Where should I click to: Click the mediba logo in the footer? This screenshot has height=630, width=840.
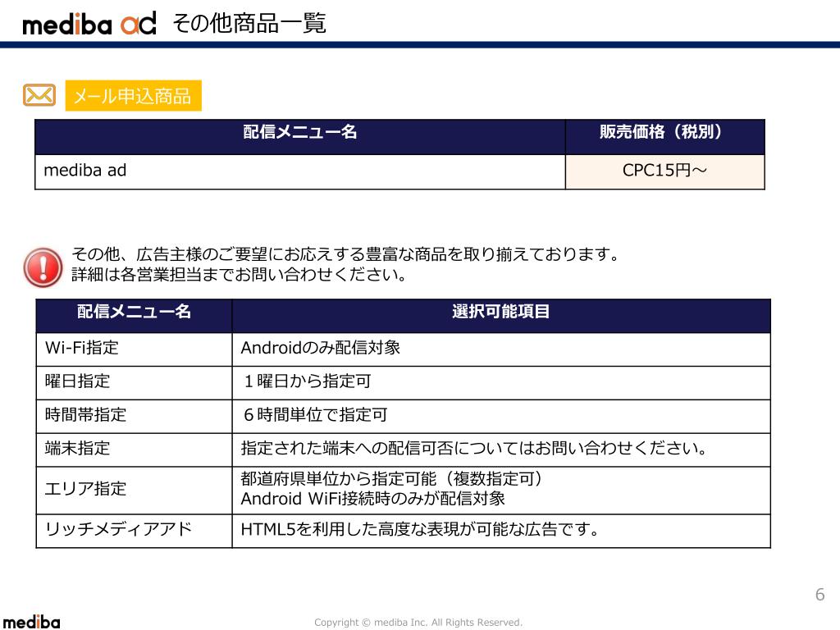point(32,622)
